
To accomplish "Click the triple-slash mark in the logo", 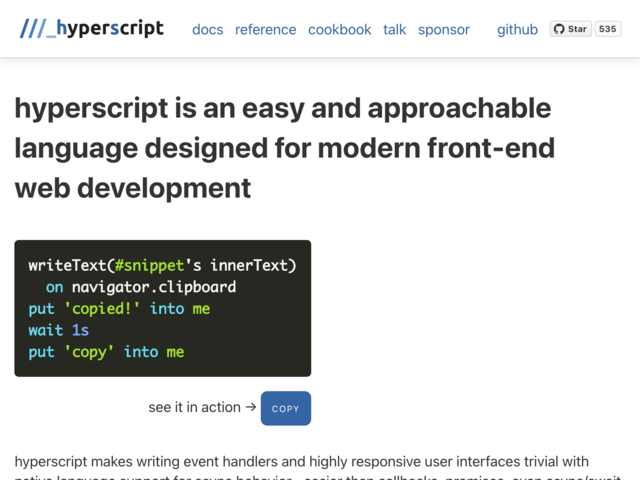I will (x=38, y=29).
